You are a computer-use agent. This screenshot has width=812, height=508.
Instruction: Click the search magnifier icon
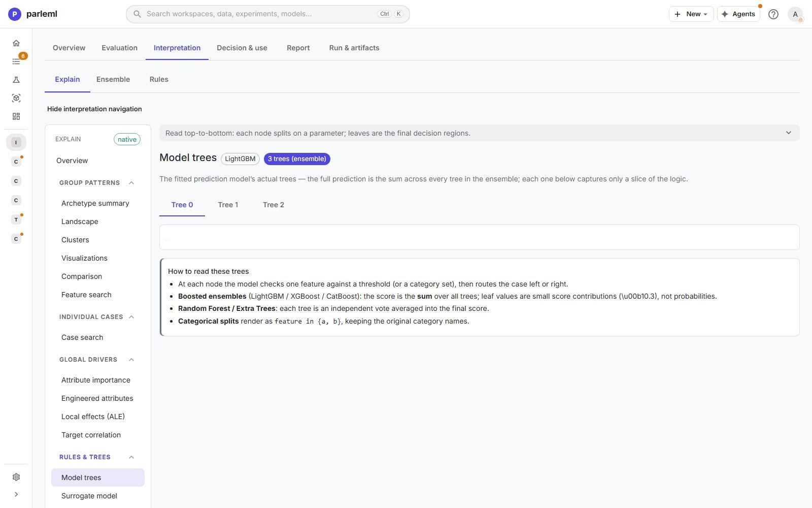(137, 14)
